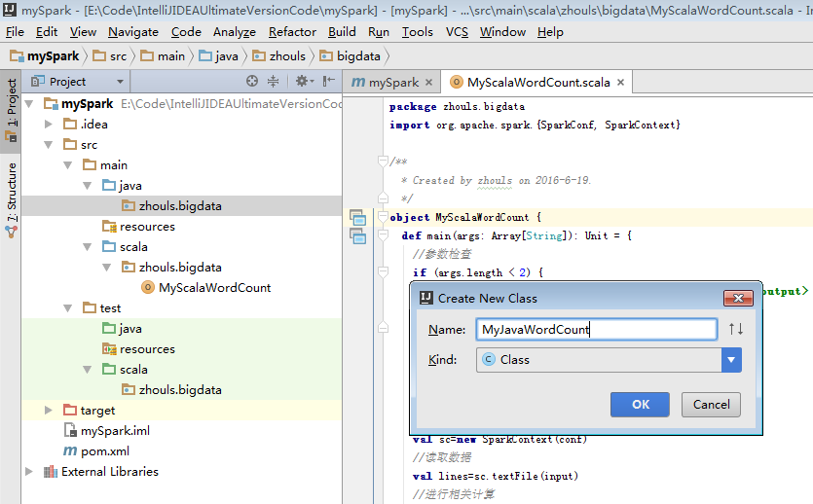
Task: Collapse the src folder node
Action: click(49, 145)
